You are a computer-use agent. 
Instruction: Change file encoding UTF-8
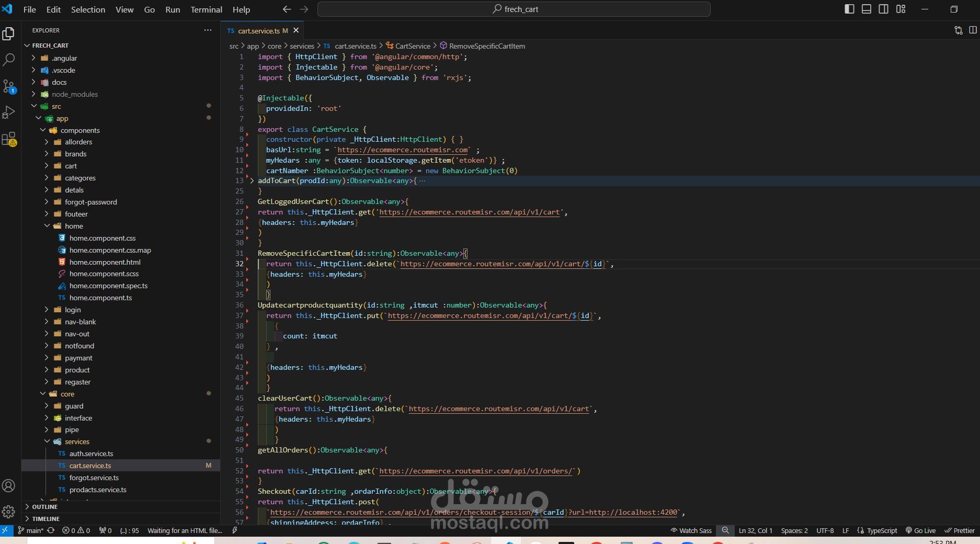tap(825, 530)
